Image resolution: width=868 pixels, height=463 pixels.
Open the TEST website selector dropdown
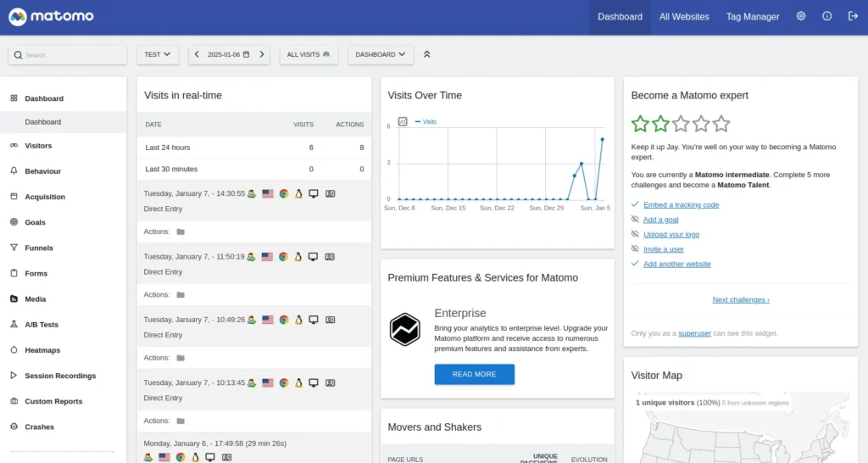(158, 54)
